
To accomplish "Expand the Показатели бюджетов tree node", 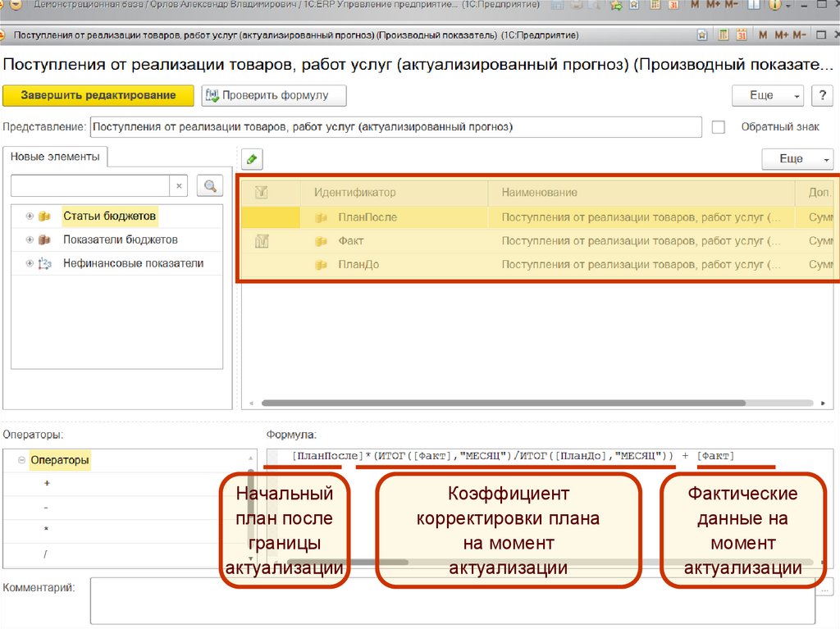I will click(30, 240).
